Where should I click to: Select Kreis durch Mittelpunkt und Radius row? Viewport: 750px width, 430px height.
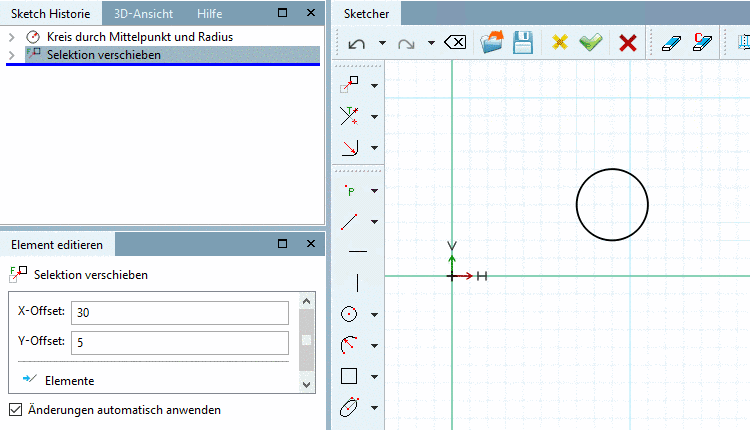point(140,37)
